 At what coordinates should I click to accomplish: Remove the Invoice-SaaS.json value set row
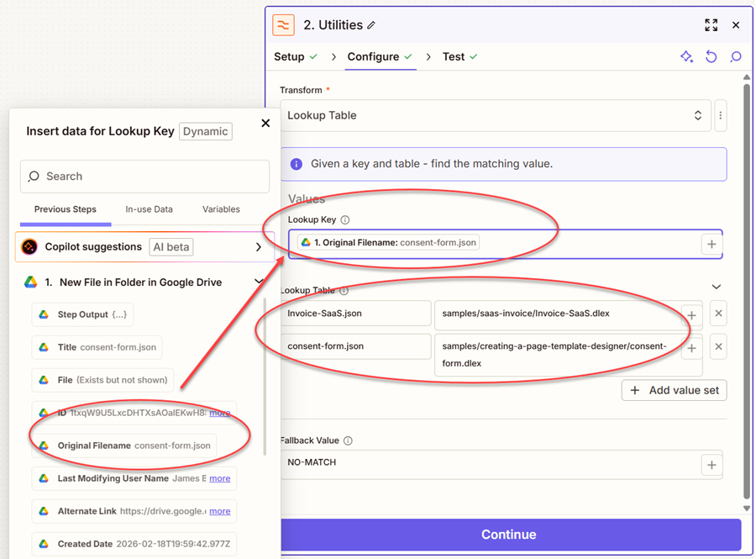pos(718,314)
